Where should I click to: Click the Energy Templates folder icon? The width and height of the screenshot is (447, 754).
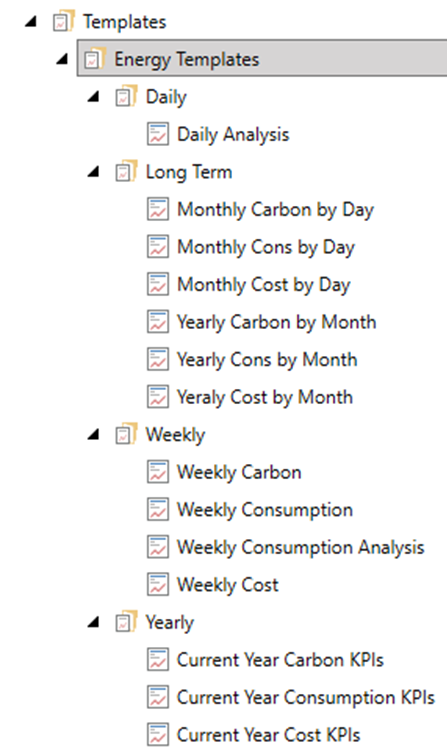coord(94,59)
